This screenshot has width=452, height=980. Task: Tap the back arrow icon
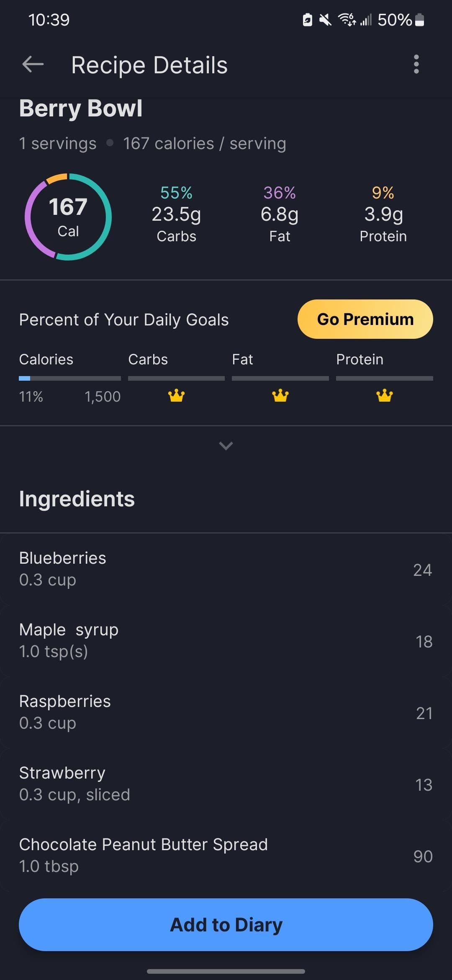pos(33,64)
